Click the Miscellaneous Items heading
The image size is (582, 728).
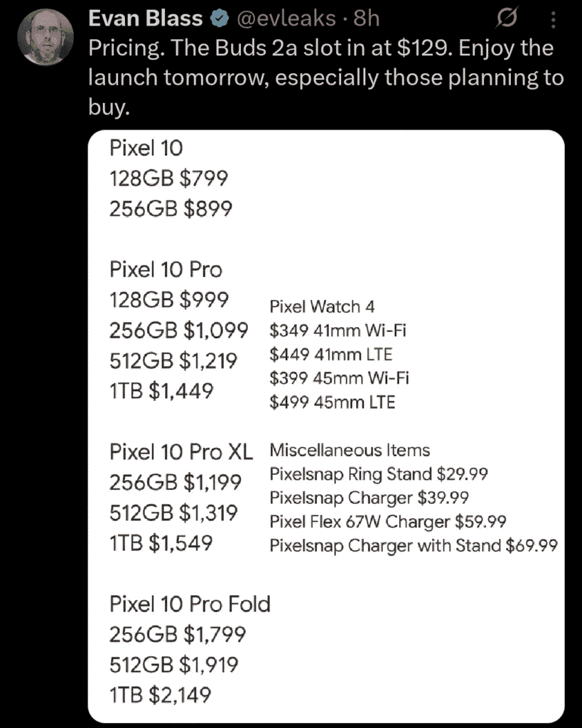pyautogui.click(x=350, y=450)
